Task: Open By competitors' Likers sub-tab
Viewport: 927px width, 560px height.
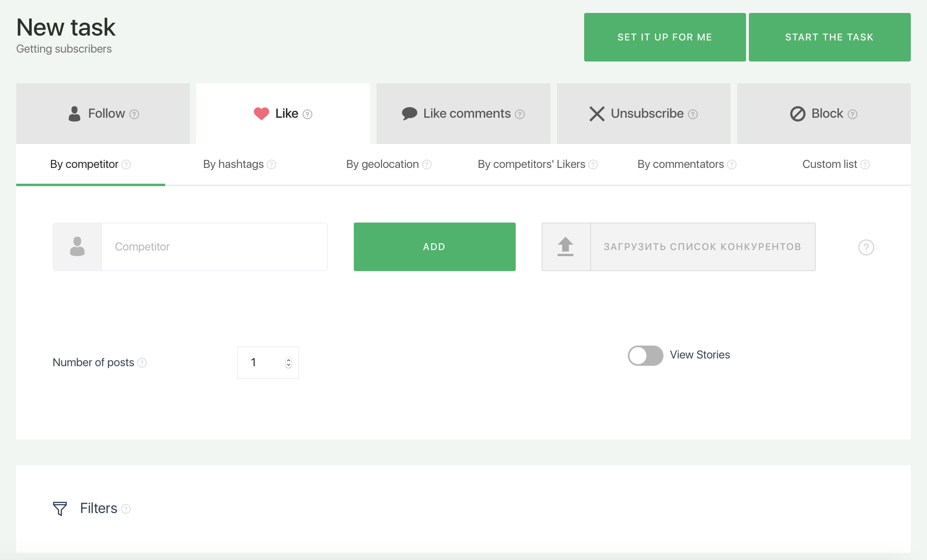Action: coord(538,164)
